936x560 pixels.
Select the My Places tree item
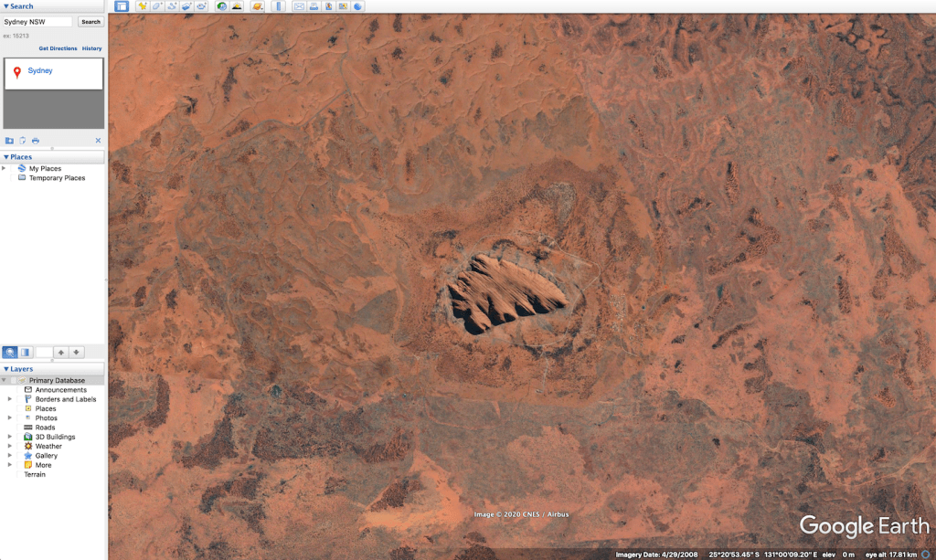point(45,169)
